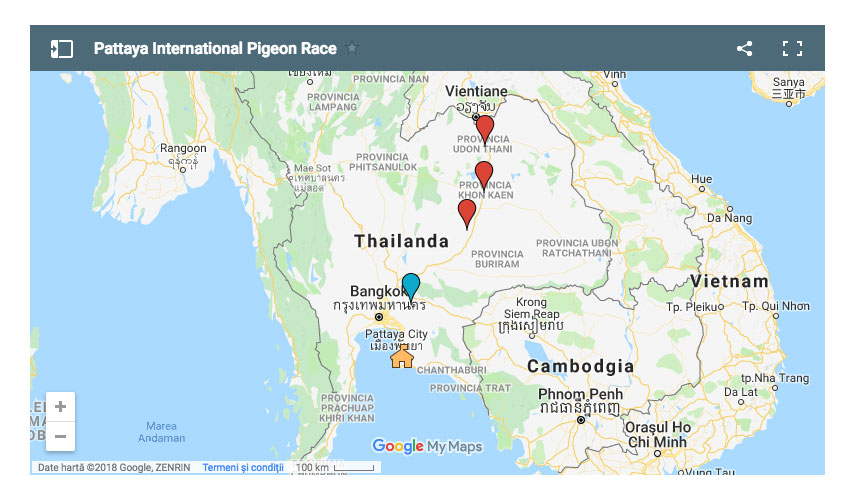This screenshot has width=859, height=489.
Task: Open Termeni și condiții link
Action: click(243, 467)
